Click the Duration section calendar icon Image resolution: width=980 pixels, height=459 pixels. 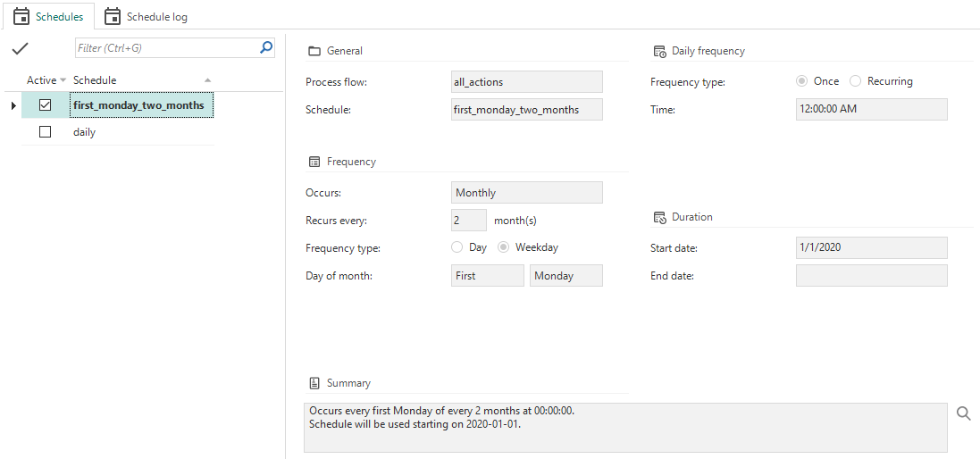click(x=659, y=217)
